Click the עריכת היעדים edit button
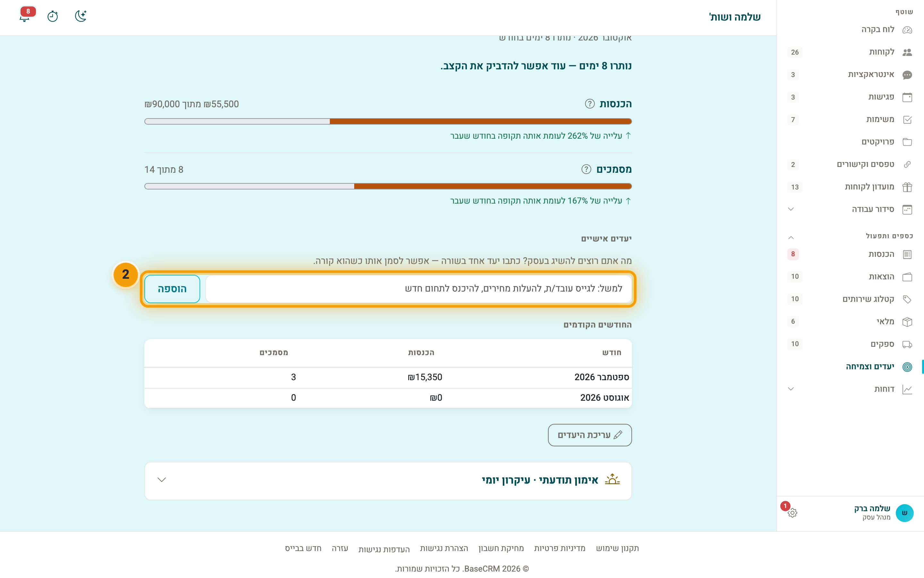The width and height of the screenshot is (924, 578). (589, 435)
